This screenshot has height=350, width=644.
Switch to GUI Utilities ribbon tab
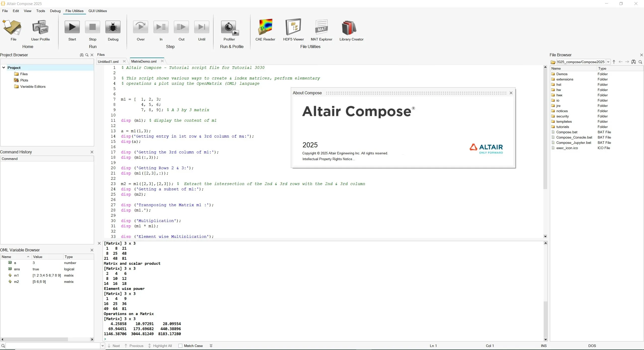(x=98, y=11)
